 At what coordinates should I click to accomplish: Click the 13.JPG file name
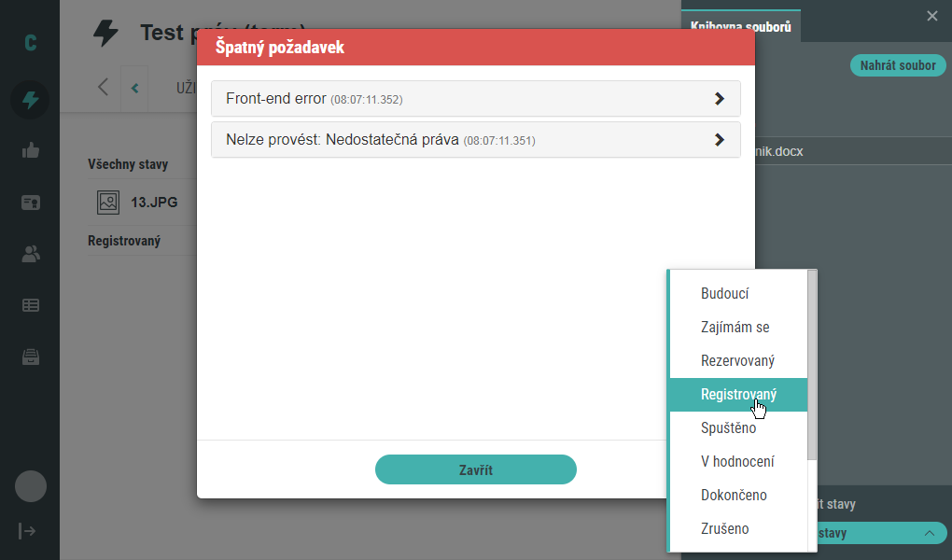point(154,203)
